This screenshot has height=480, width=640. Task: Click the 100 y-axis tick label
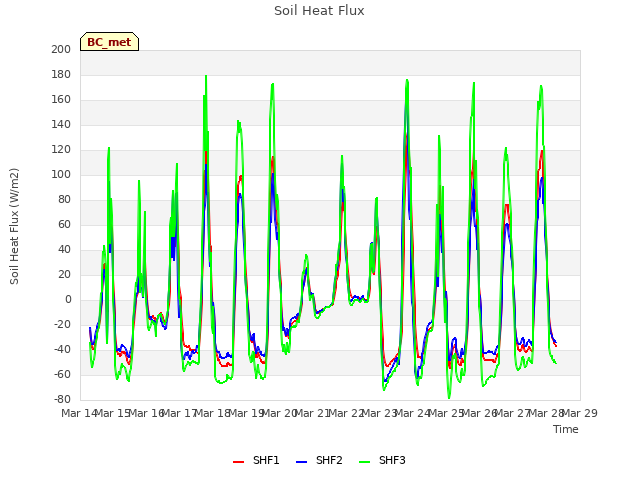point(61,175)
